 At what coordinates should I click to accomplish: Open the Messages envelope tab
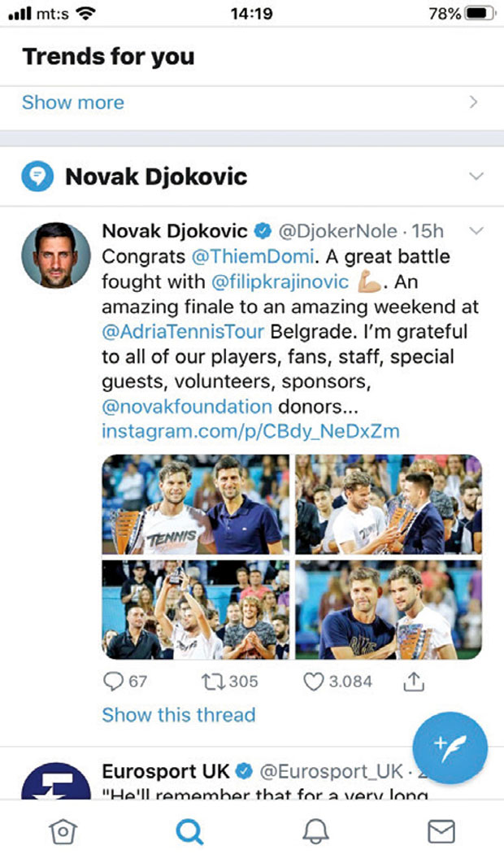441,830
